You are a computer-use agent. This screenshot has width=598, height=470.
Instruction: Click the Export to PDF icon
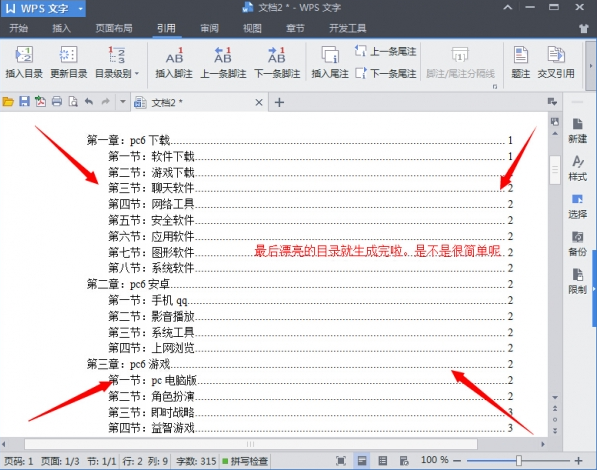pyautogui.click(x=40, y=102)
